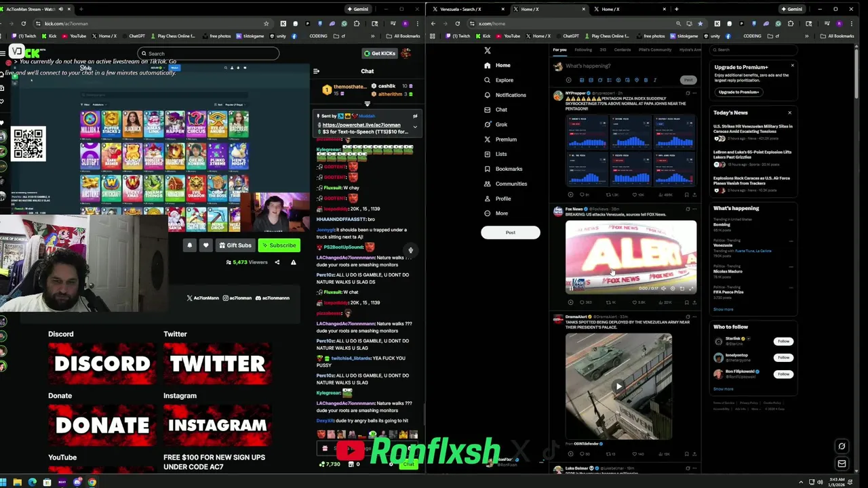Viewport: 868px width, 488px height.
Task: Report the stream via warning triangle icon
Action: click(x=293, y=262)
